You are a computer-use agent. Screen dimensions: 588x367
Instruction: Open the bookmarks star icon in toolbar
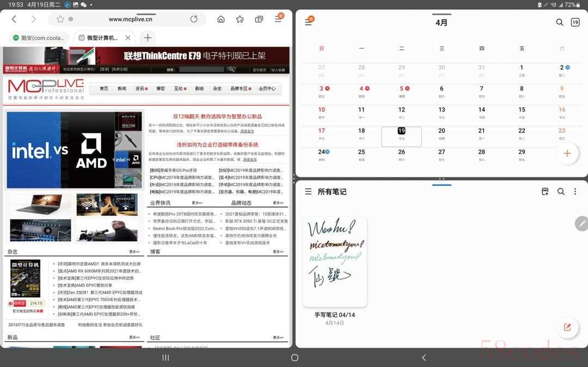(x=240, y=19)
